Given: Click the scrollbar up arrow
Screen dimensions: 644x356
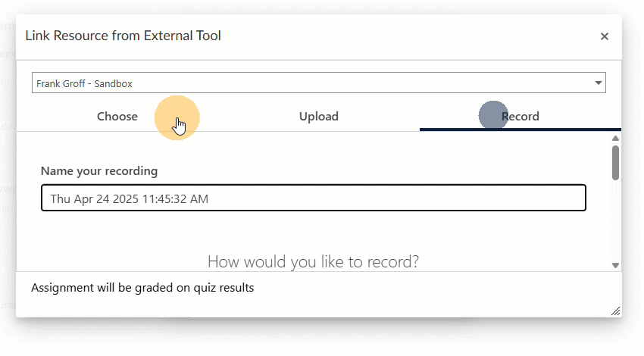Looking at the screenshot, I should [616, 139].
